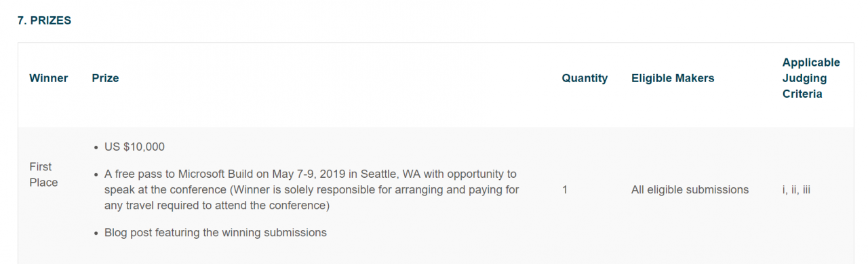Click the word "Criteria" in last header

[802, 94]
